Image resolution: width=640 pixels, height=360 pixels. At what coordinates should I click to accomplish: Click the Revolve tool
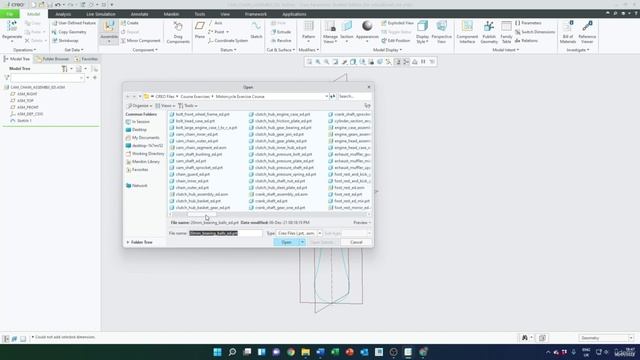(281, 41)
